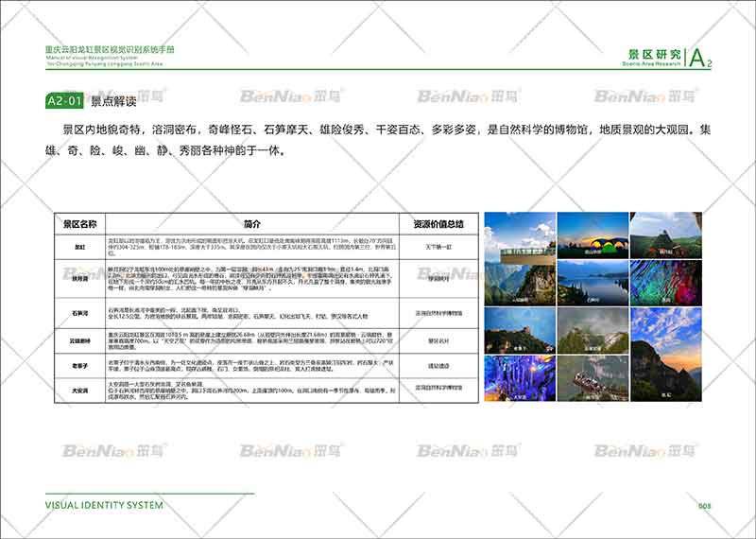
Task: Click the manual title 重庆云阳龙缸景区视觉识别系统手册
Action: pyautogui.click(x=110, y=49)
